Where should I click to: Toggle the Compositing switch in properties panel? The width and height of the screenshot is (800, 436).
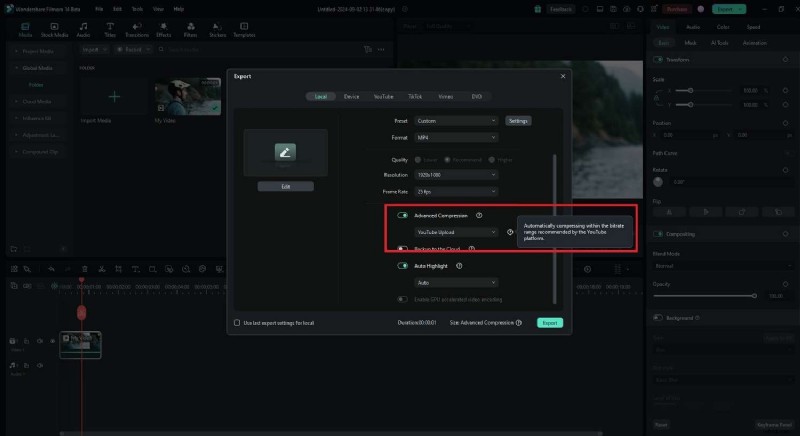pos(658,234)
